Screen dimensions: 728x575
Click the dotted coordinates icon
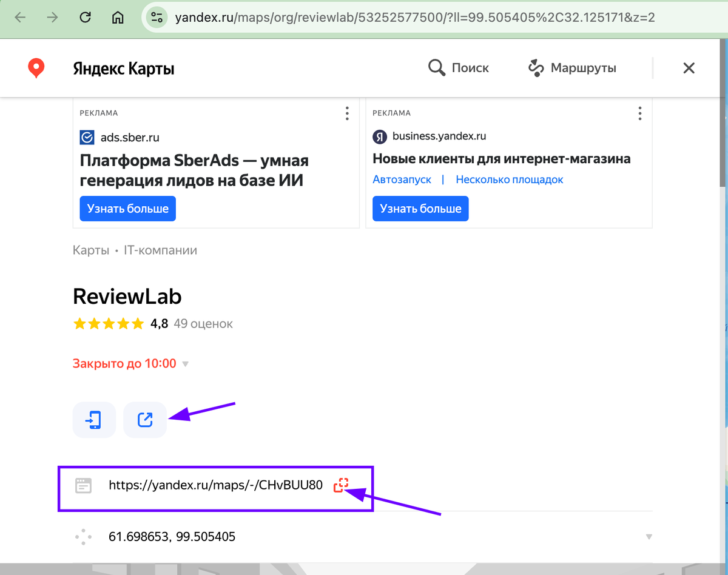point(83,537)
